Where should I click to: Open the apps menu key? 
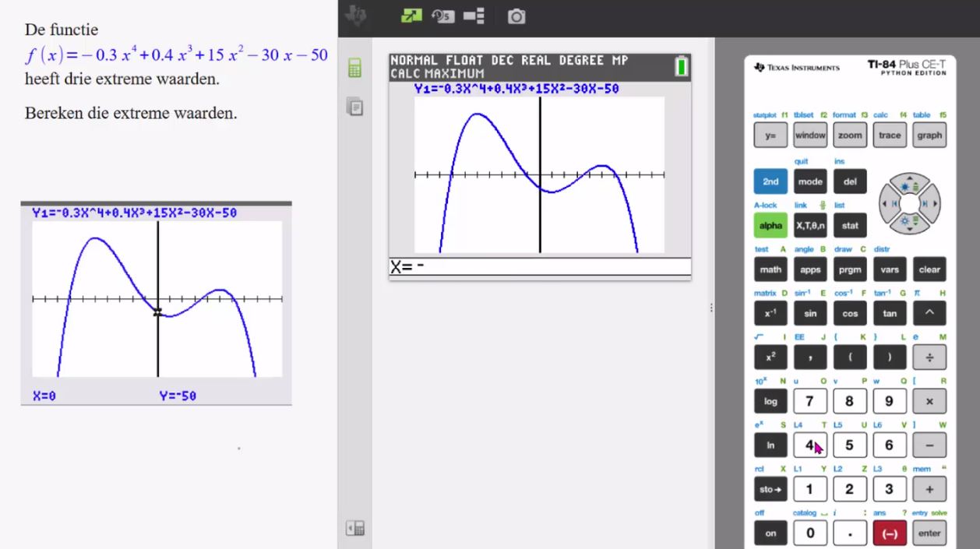click(810, 269)
